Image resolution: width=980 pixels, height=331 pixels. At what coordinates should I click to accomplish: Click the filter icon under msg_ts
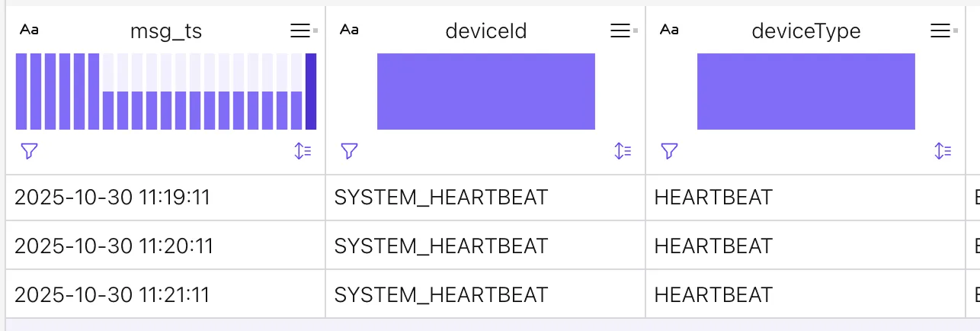(x=29, y=151)
